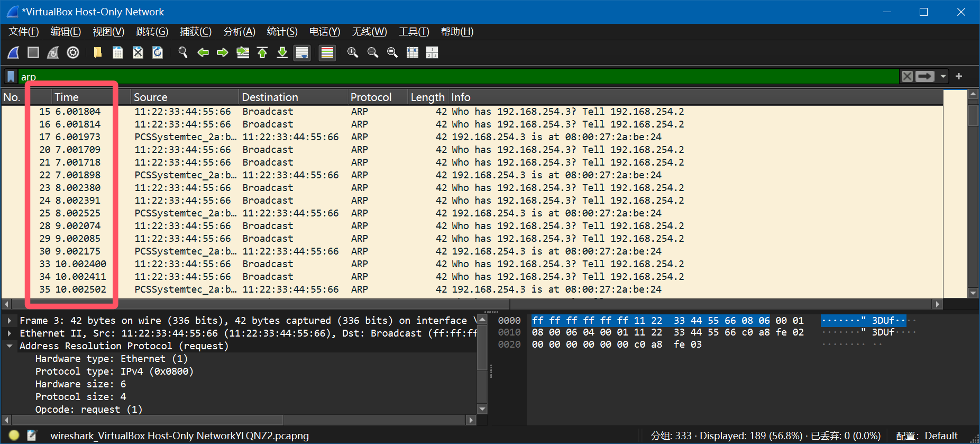This screenshot has width=980, height=444.
Task: Collapse Address Resolution Protocol section
Action: click(x=10, y=346)
